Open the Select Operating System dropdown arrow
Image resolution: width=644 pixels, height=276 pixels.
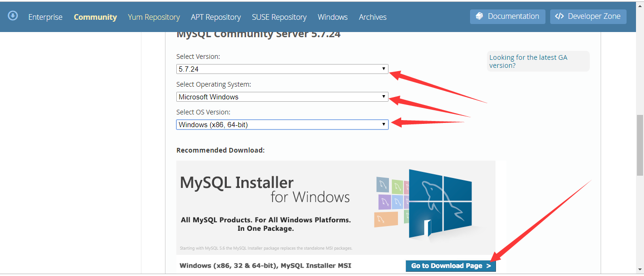(x=383, y=97)
